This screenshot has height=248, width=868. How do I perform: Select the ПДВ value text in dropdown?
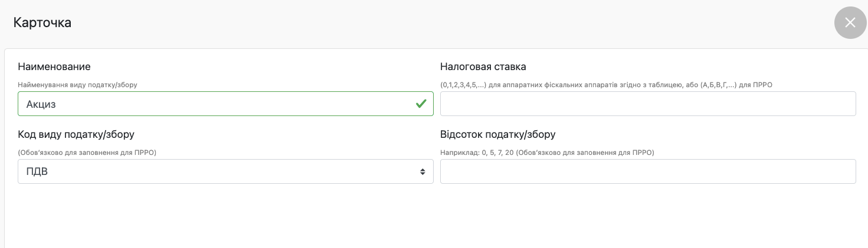click(x=37, y=172)
